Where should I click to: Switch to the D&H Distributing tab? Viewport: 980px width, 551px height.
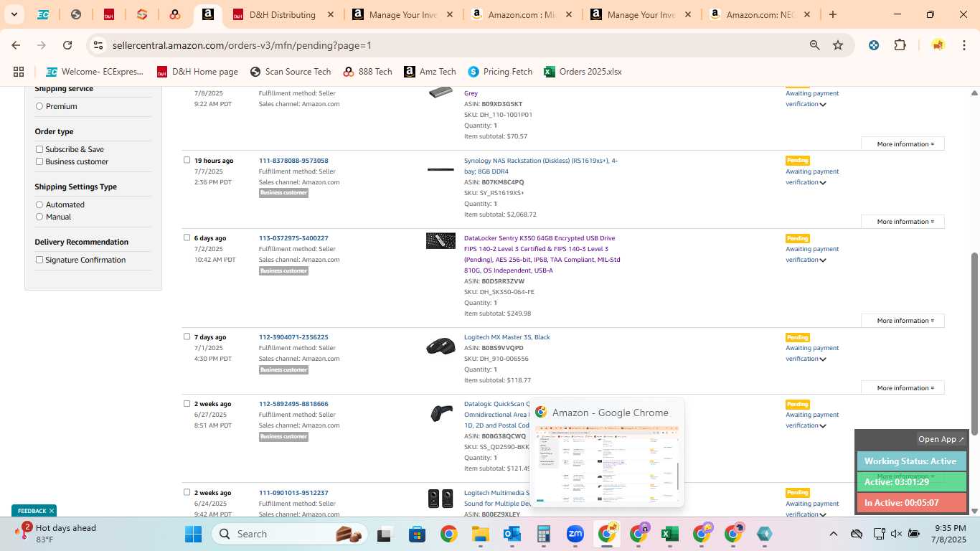click(283, 14)
